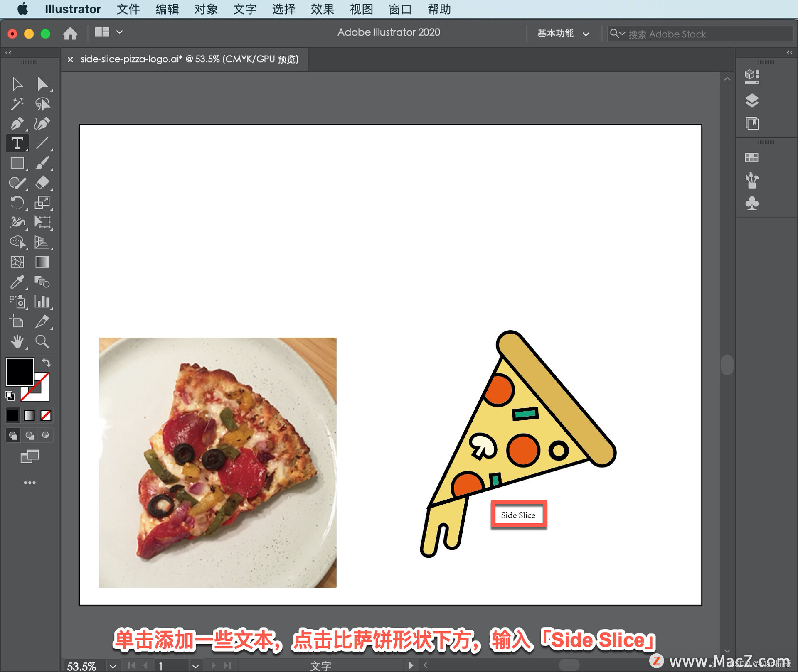
Task: Open the zoom level dropdown
Action: coord(113,666)
